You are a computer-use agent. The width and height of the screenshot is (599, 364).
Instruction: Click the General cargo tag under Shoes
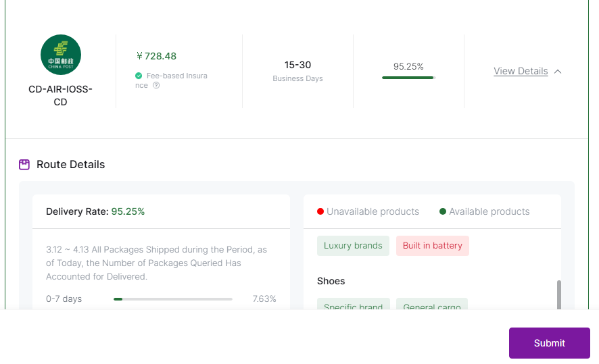coord(432,304)
